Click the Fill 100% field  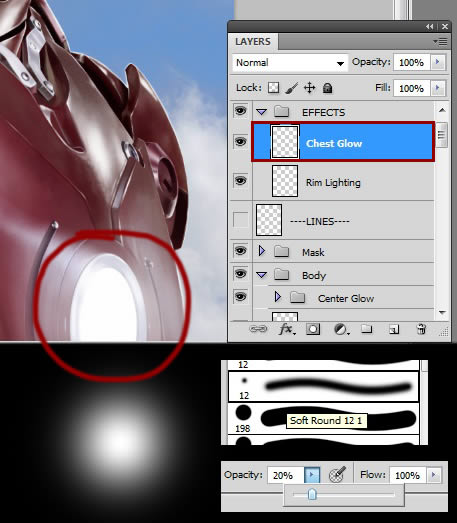pyautogui.click(x=412, y=88)
